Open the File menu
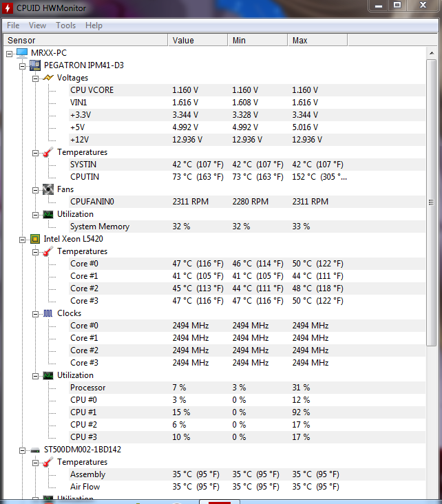Viewport: 442px width, 504px height. [x=13, y=25]
